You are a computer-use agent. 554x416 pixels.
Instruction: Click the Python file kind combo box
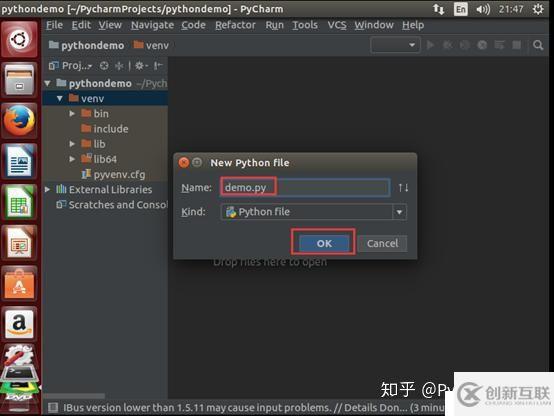point(313,212)
